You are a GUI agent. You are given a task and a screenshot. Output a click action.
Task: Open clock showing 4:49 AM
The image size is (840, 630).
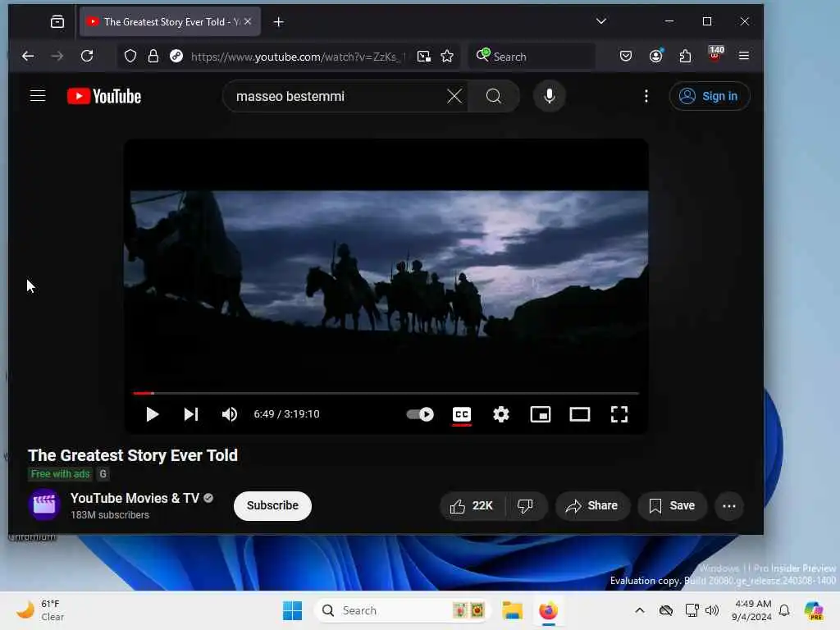[x=751, y=610]
